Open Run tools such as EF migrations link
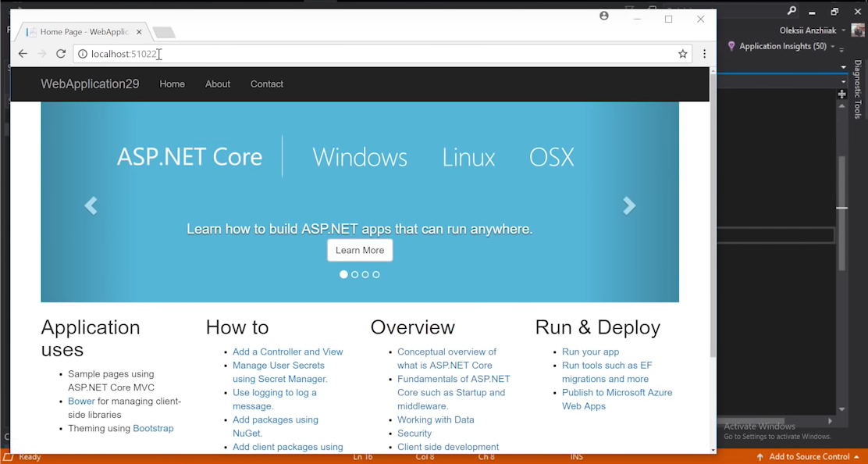868x464 pixels. pos(607,372)
